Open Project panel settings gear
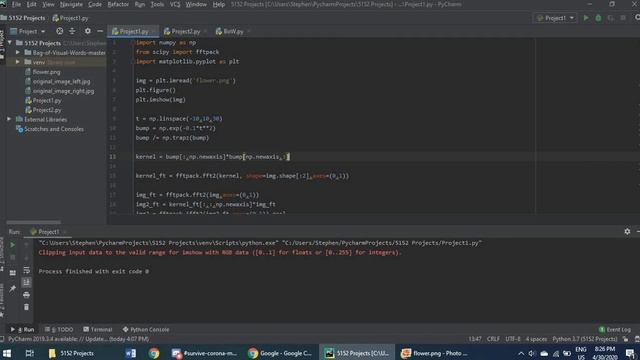640x360 pixels. coord(88,31)
